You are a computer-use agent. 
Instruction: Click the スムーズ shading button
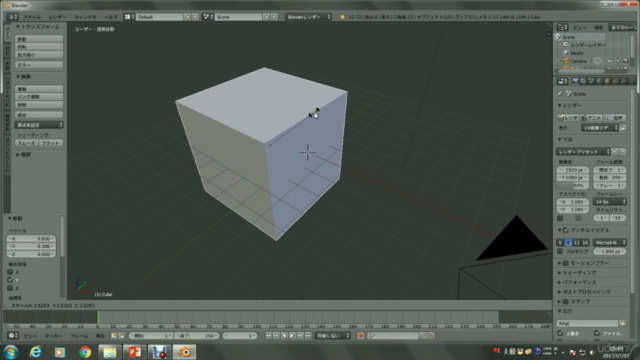pos(27,143)
